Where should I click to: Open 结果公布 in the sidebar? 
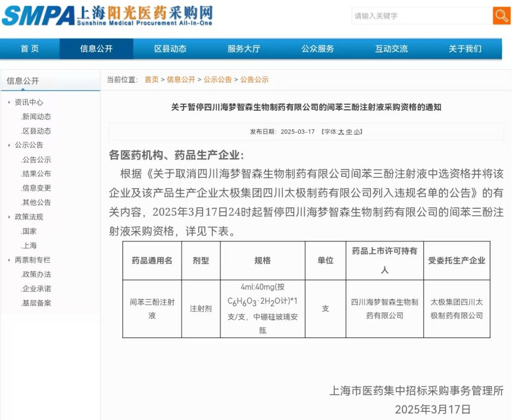(36, 174)
